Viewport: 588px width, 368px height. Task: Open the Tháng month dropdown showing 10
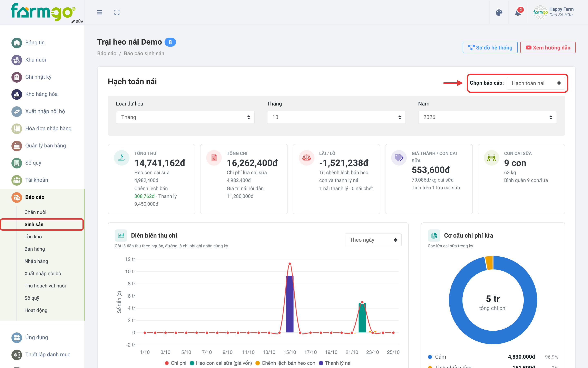[x=336, y=117]
